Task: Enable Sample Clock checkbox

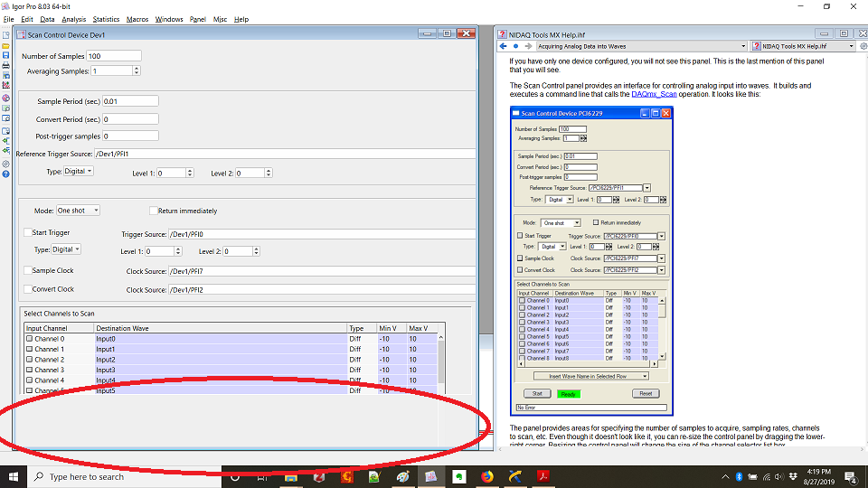Action: (28, 270)
